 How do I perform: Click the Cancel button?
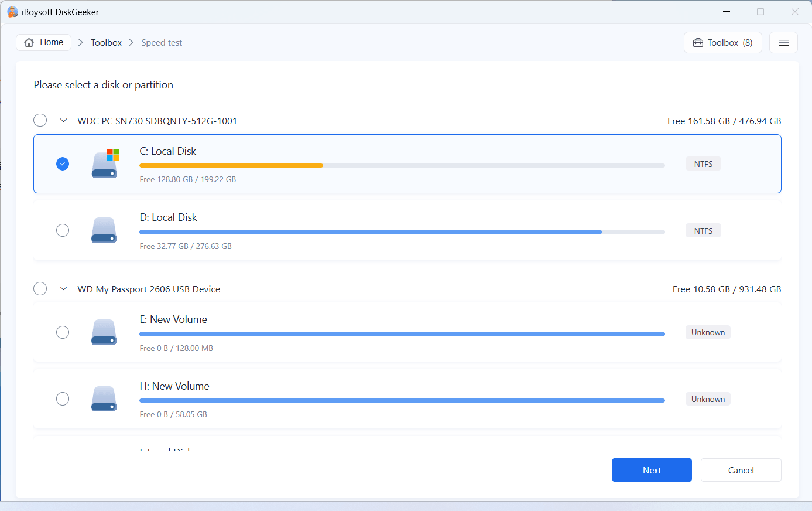click(741, 470)
